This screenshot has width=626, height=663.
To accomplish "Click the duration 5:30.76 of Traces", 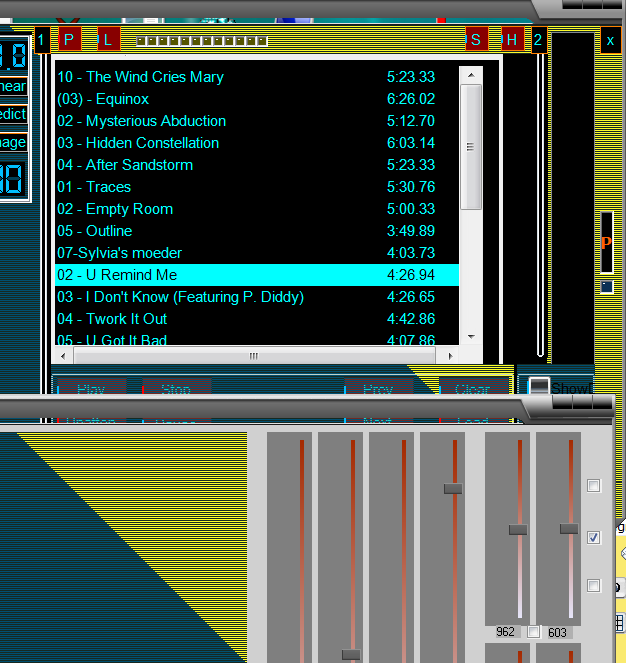I will (x=411, y=187).
